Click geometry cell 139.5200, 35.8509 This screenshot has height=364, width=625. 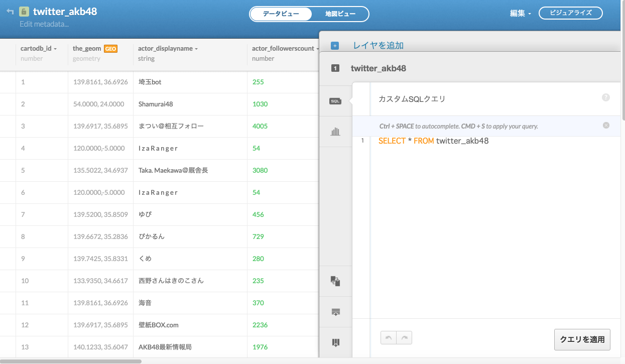coord(100,214)
